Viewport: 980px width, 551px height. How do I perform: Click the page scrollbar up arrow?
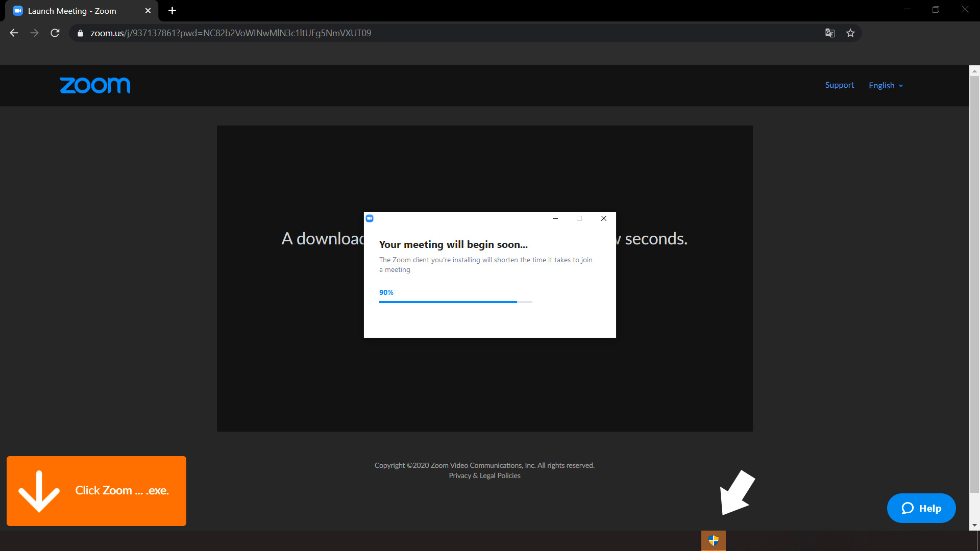point(974,70)
